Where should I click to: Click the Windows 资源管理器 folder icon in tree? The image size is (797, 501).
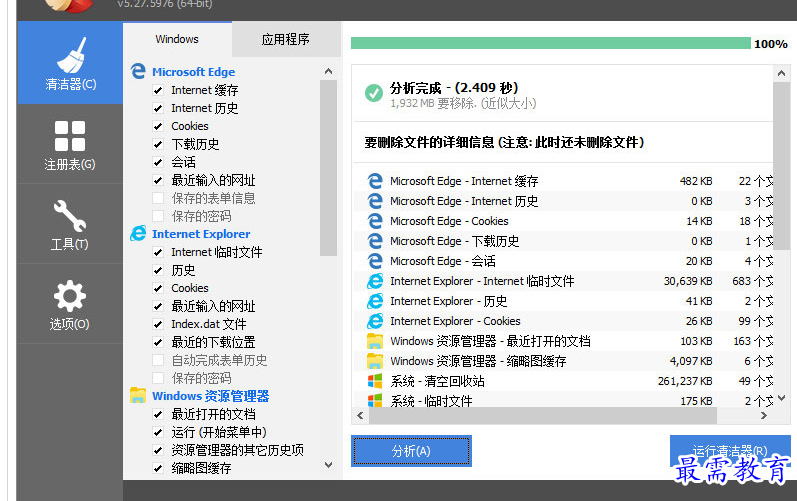click(x=138, y=396)
